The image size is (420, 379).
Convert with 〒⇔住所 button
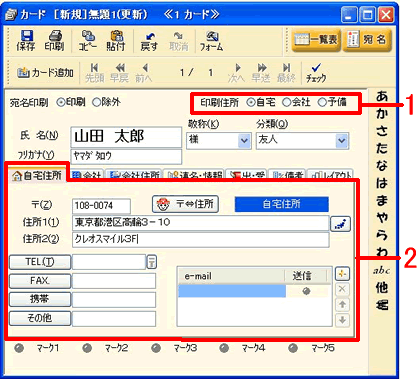tap(185, 204)
